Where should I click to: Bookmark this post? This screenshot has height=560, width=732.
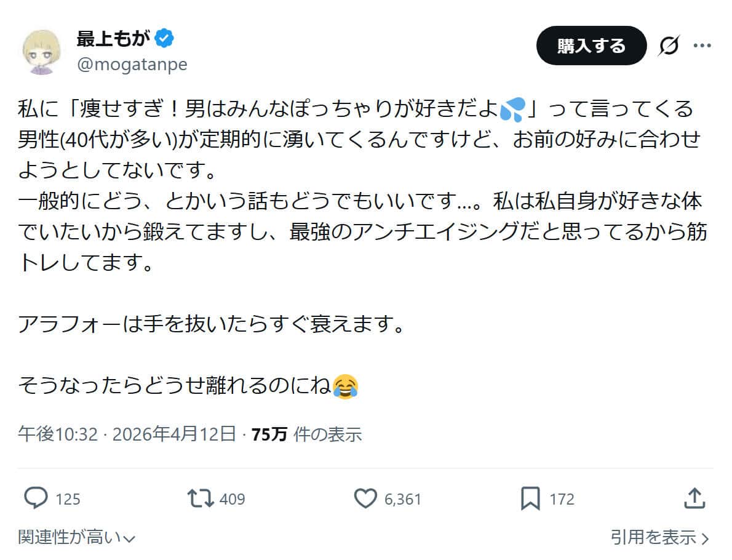530,498
